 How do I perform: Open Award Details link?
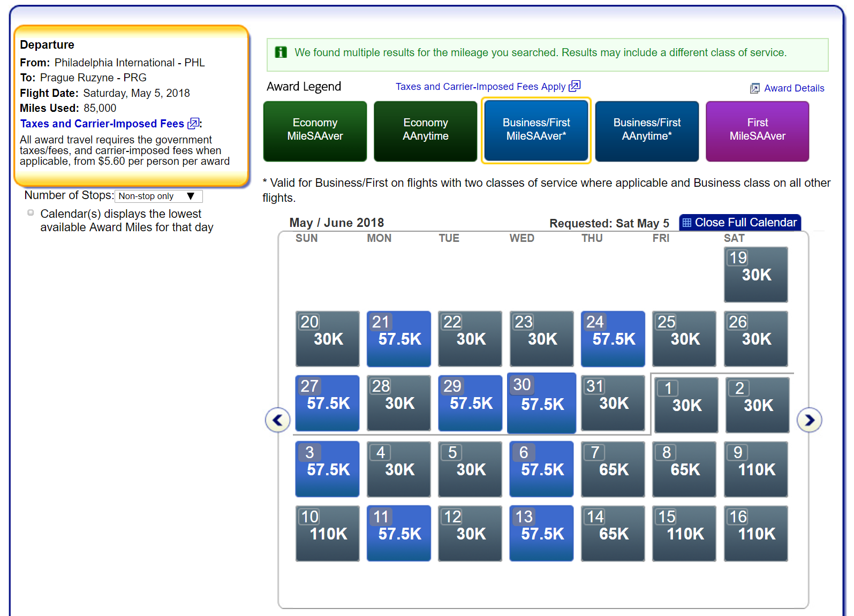794,88
